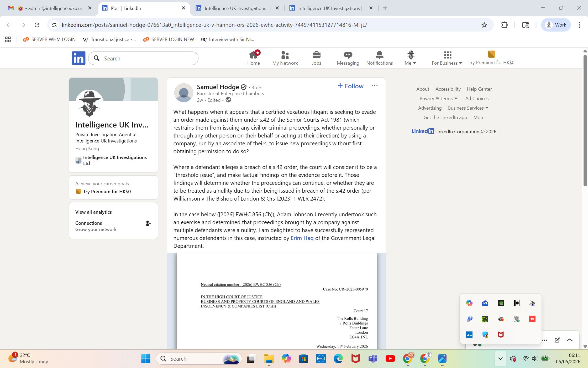Bookmark this page with the star icon

pyautogui.click(x=484, y=25)
